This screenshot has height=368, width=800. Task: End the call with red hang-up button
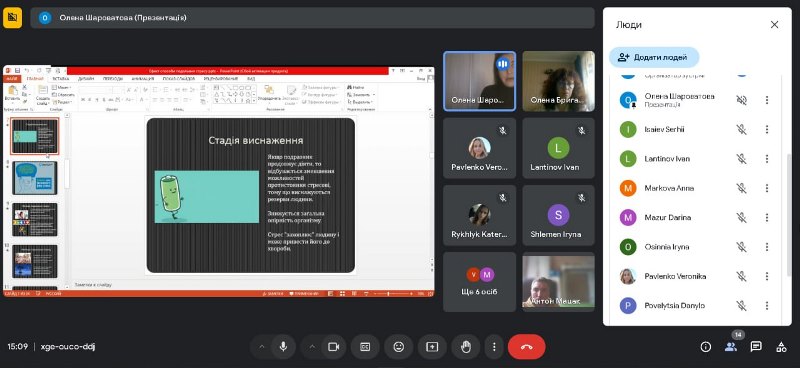coord(527,347)
